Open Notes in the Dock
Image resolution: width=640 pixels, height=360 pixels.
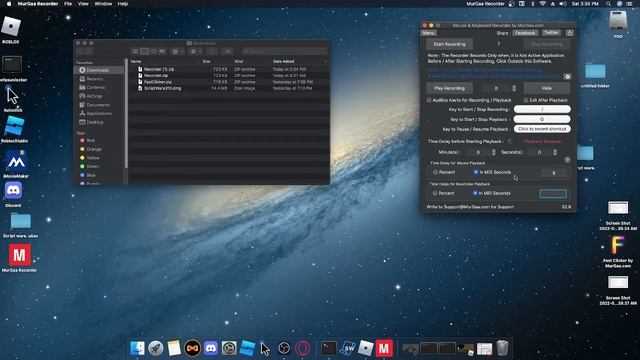coord(174,348)
